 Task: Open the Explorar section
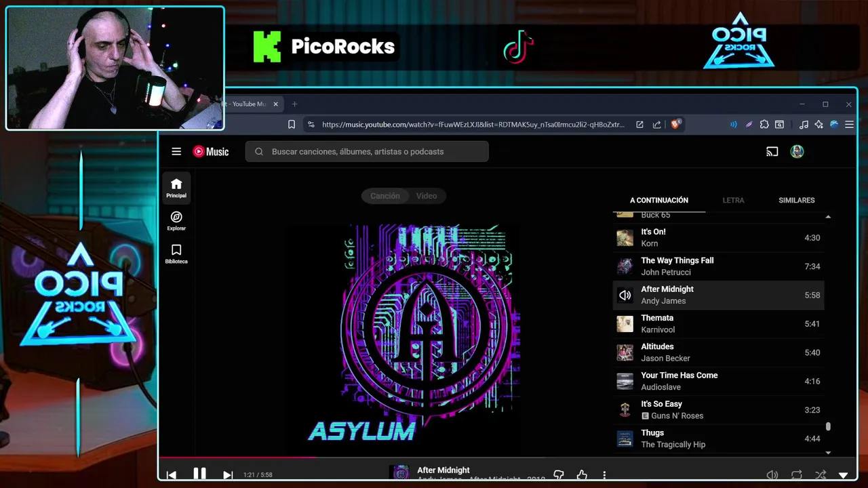click(176, 221)
